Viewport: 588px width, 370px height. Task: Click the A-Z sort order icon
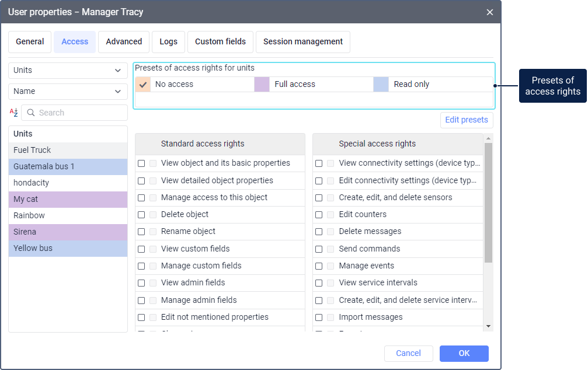13,113
